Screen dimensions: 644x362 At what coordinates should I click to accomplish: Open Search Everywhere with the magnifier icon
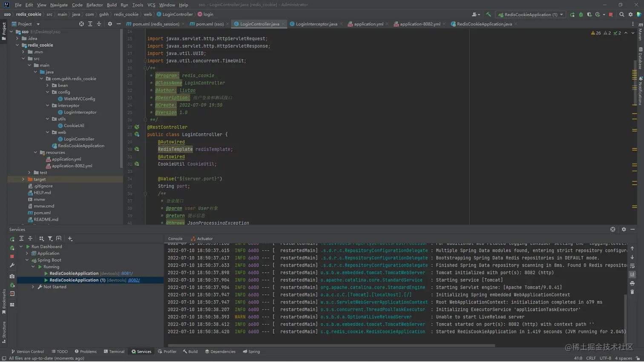[x=622, y=14]
